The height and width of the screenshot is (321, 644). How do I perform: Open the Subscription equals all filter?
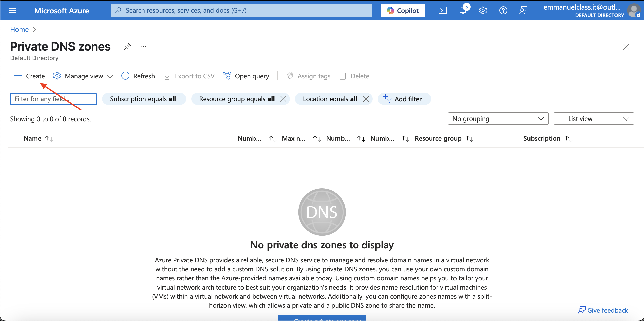144,99
